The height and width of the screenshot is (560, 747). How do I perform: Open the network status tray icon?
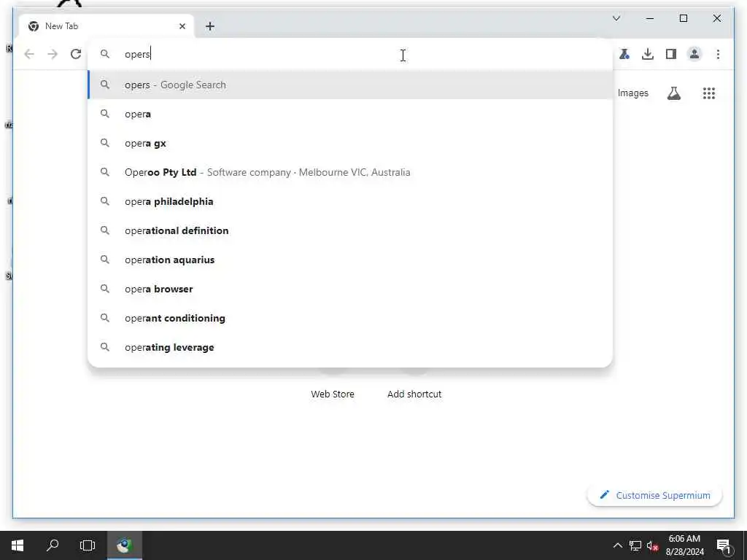coord(635,545)
